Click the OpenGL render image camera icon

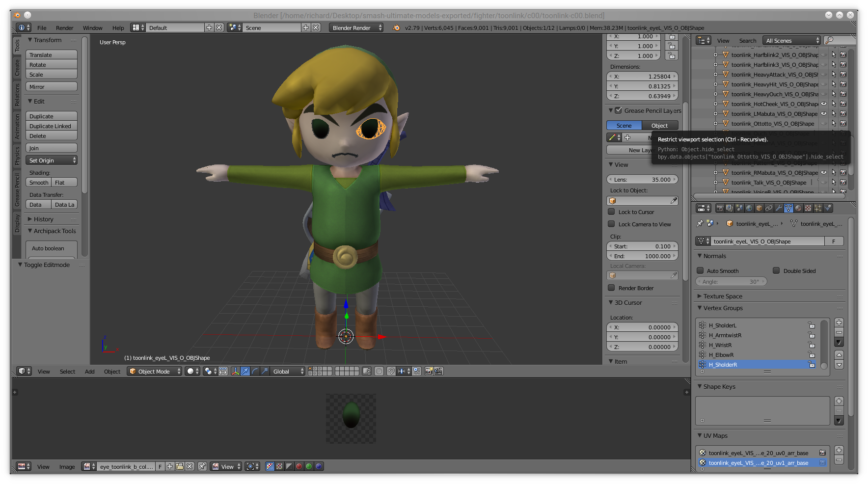[429, 371]
